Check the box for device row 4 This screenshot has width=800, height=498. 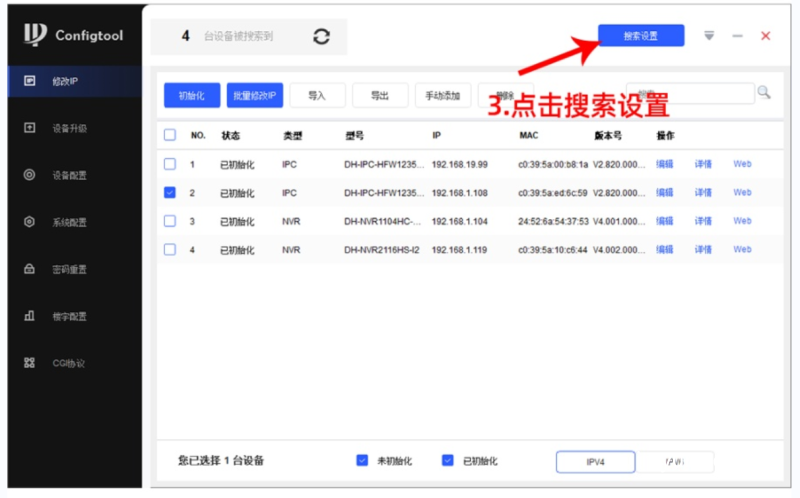pos(170,250)
